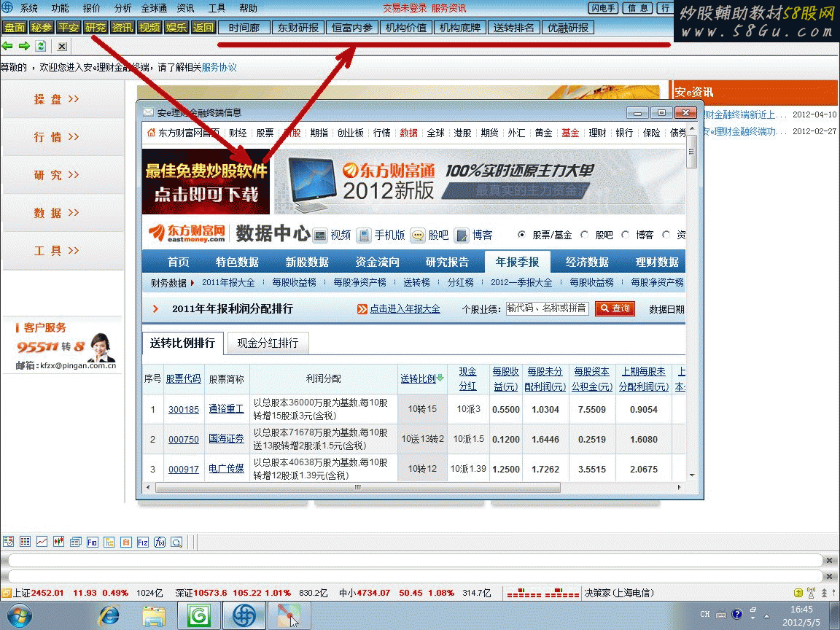
Task: Open the 分析 menu
Action: pos(122,8)
